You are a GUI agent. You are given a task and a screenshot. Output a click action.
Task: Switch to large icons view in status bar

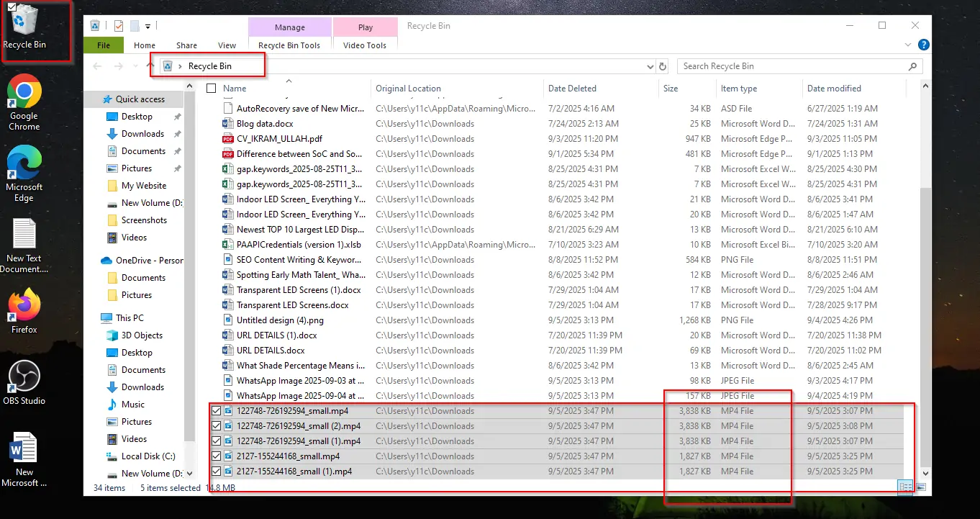[x=921, y=487]
